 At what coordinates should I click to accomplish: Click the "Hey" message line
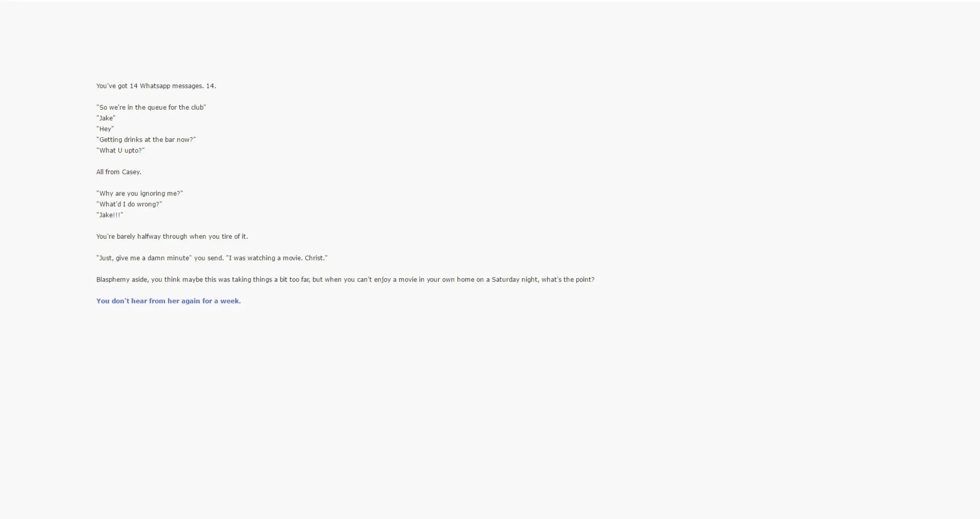click(104, 129)
